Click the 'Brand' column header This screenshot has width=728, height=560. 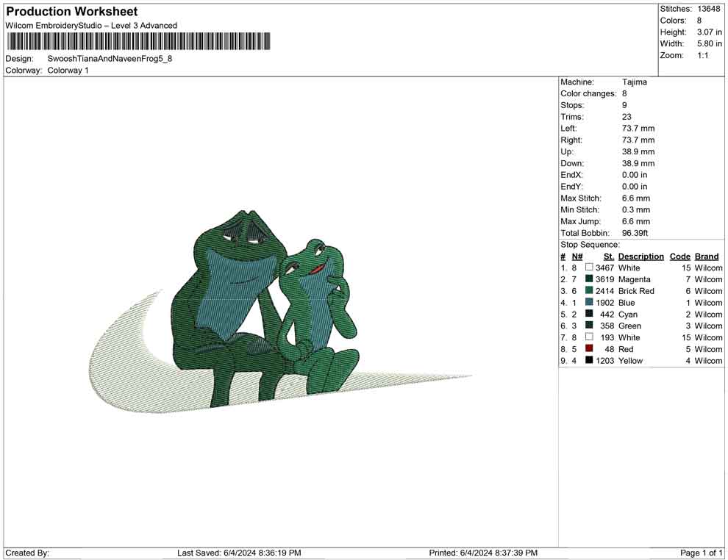tap(707, 256)
